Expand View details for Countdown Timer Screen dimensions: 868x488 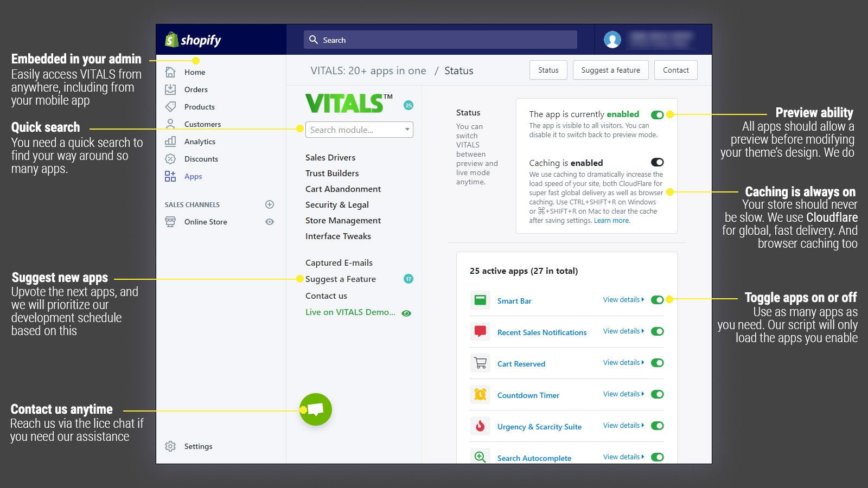coord(623,394)
